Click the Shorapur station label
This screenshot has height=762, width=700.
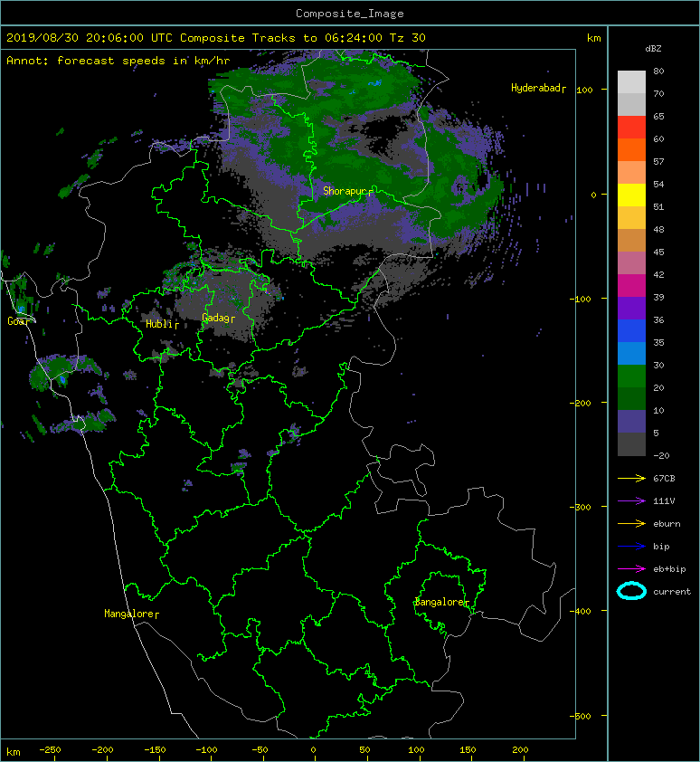[x=348, y=191]
